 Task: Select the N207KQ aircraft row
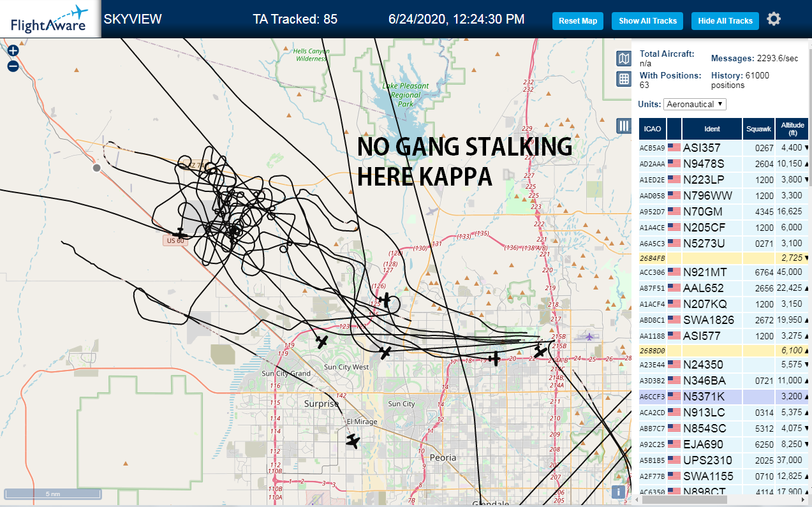click(x=723, y=304)
